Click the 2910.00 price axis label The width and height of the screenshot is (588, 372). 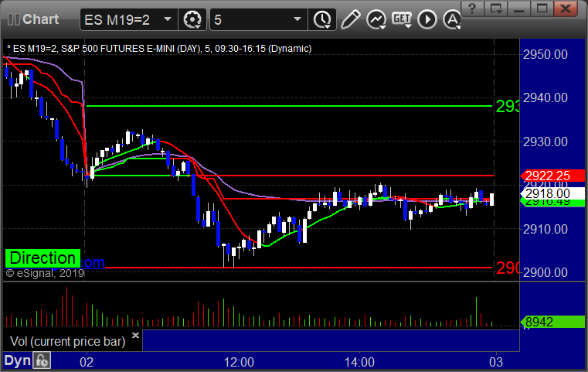click(546, 229)
